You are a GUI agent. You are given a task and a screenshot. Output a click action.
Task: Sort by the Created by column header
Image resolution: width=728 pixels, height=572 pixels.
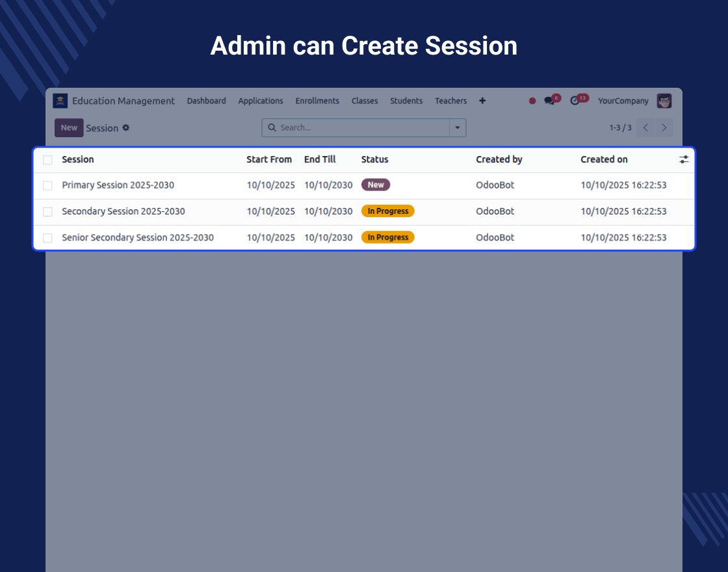(x=499, y=159)
